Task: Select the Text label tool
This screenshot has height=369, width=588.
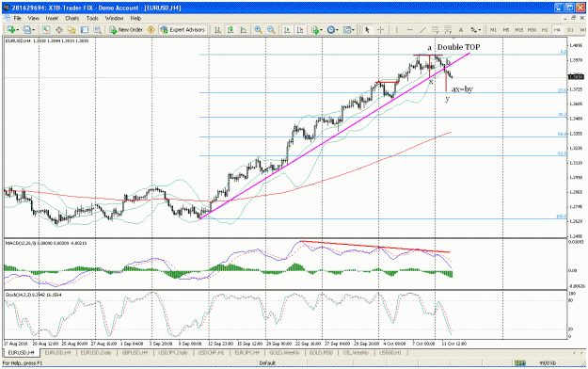Action: [461, 30]
